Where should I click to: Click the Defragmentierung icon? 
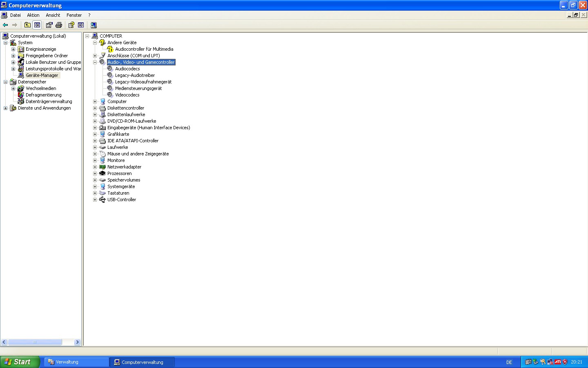pyautogui.click(x=21, y=95)
